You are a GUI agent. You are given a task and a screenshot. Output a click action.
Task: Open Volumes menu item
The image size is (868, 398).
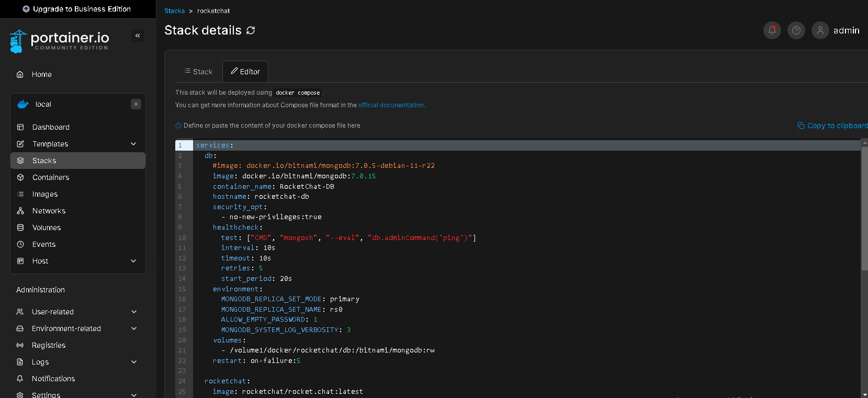47,228
